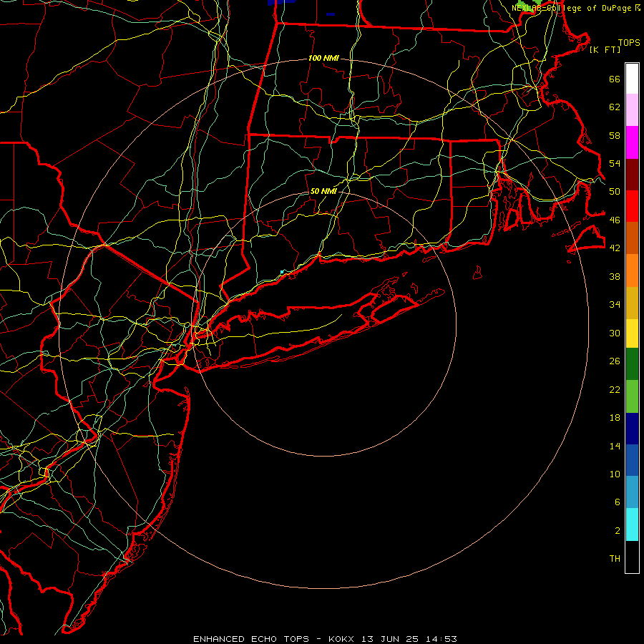644x644 pixels.
Task: Click the small cyan echo on the Connecticut coast
Action: [282, 272]
